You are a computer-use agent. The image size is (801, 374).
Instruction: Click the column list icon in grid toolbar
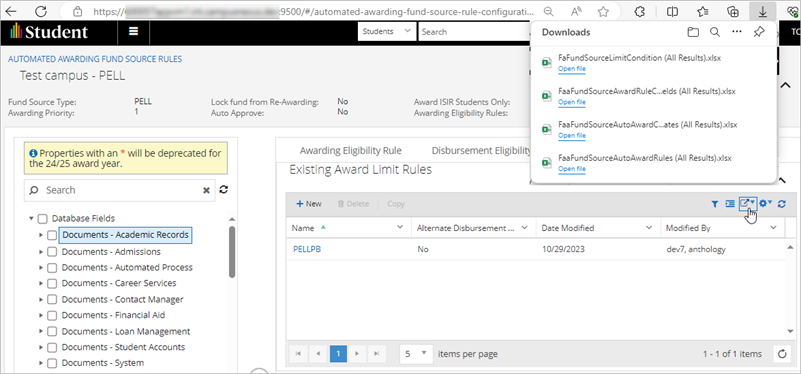click(x=730, y=204)
